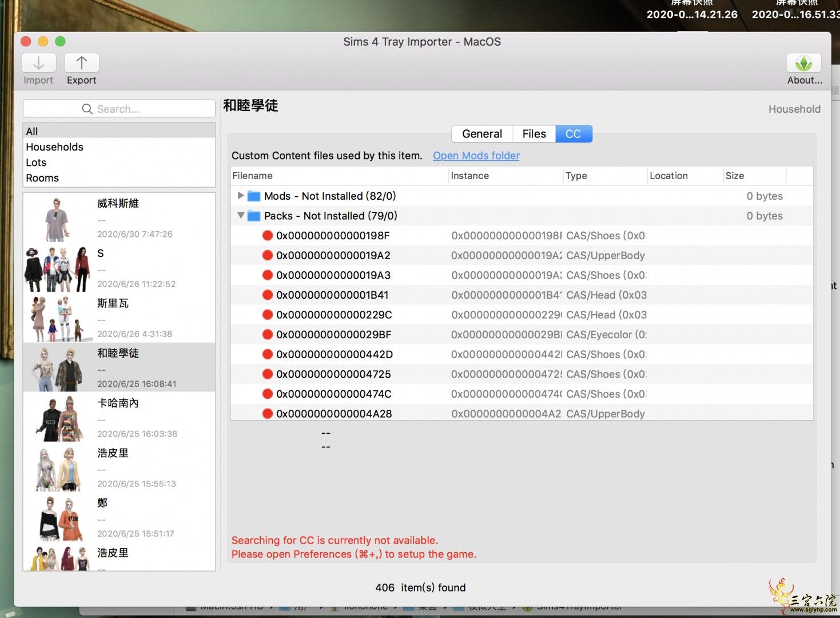Click the filename 0x00000000000019A2
Screen dimensions: 840x618
pyautogui.click(x=333, y=255)
